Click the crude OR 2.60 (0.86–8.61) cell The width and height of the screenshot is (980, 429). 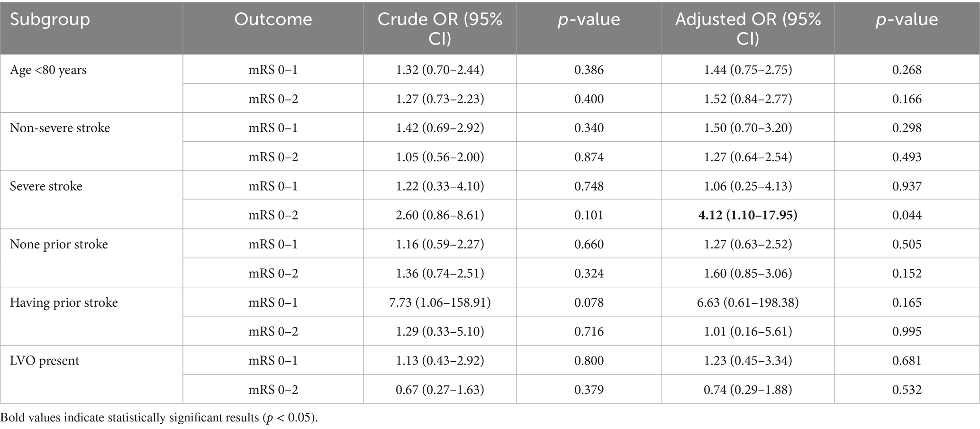click(440, 215)
